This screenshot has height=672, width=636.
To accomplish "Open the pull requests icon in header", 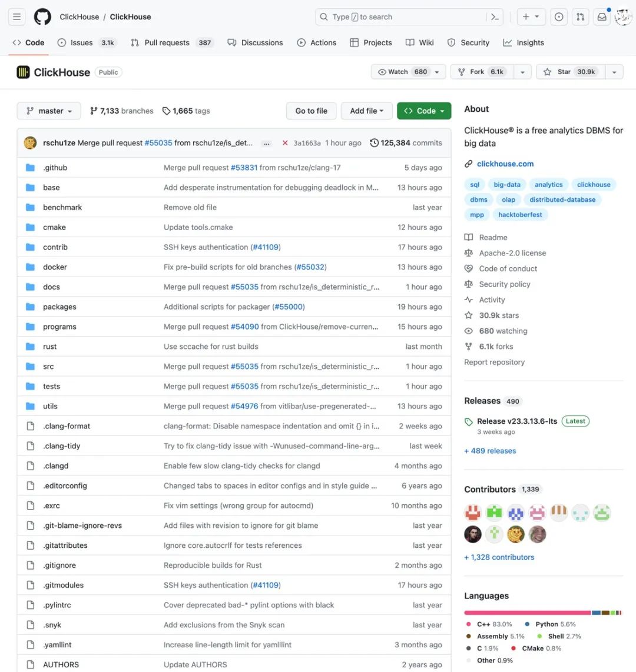I will click(580, 16).
